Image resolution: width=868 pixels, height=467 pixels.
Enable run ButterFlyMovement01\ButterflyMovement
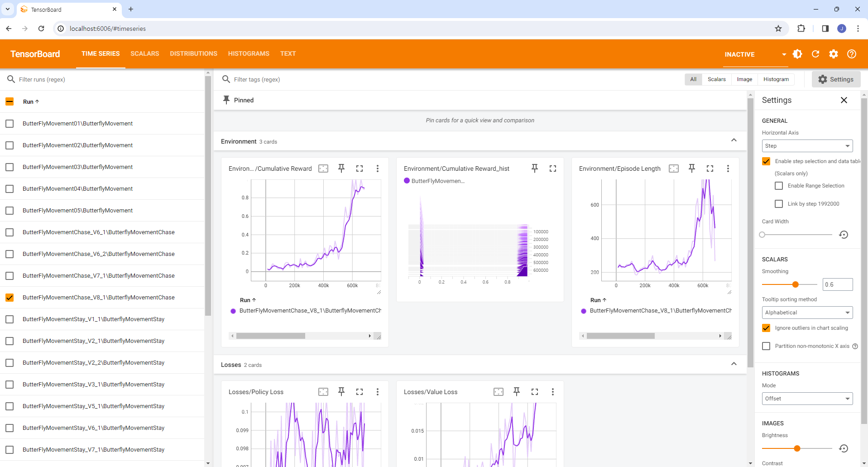pyautogui.click(x=10, y=124)
